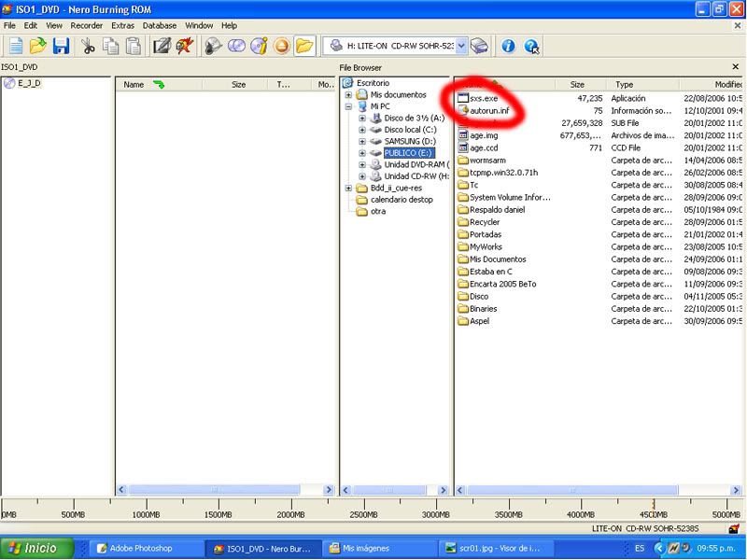Open the recorder drive dropdown
This screenshot has width=747, height=560.
pyautogui.click(x=461, y=46)
